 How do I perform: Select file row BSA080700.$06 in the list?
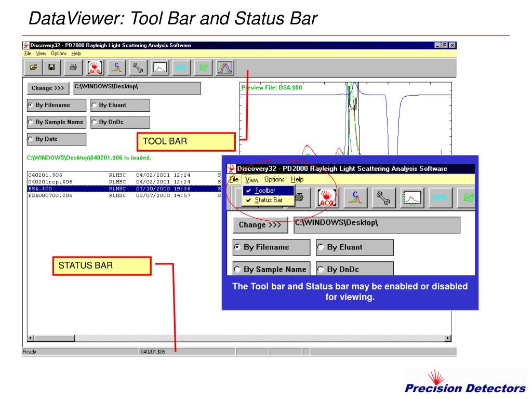(124, 195)
